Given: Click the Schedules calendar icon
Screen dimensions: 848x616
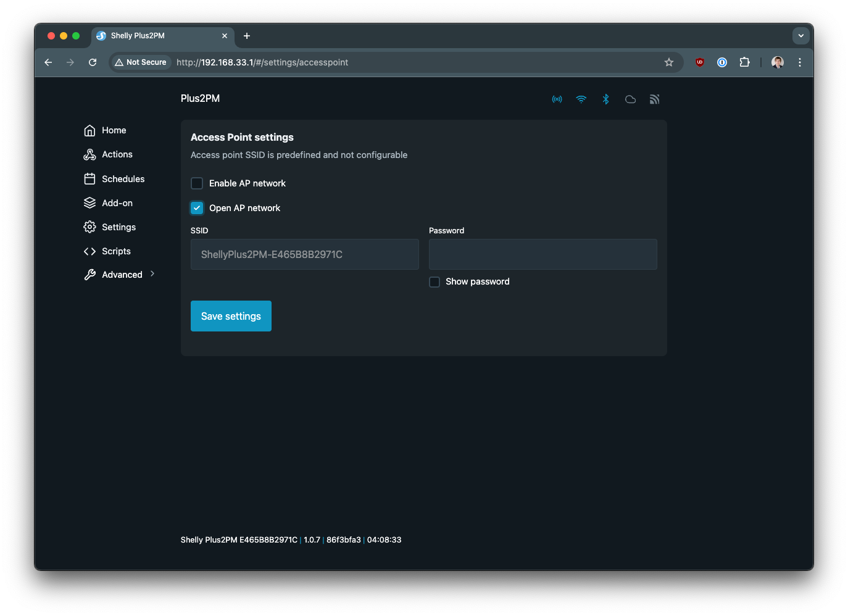Looking at the screenshot, I should (x=89, y=179).
